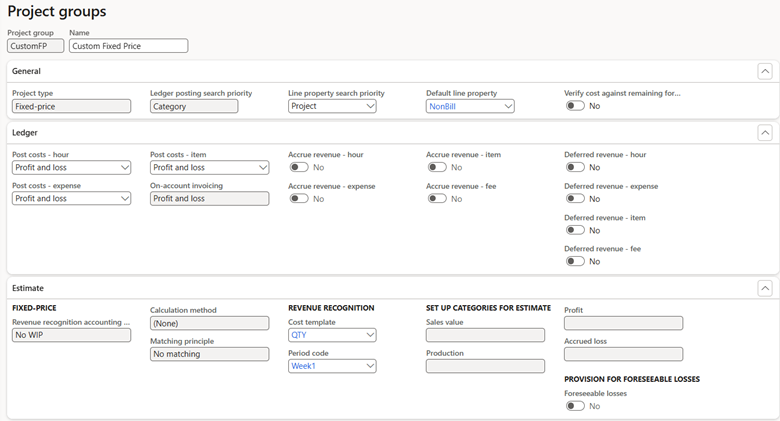
Task: Click the Name field Custom Fixed Price
Action: pyautogui.click(x=128, y=46)
